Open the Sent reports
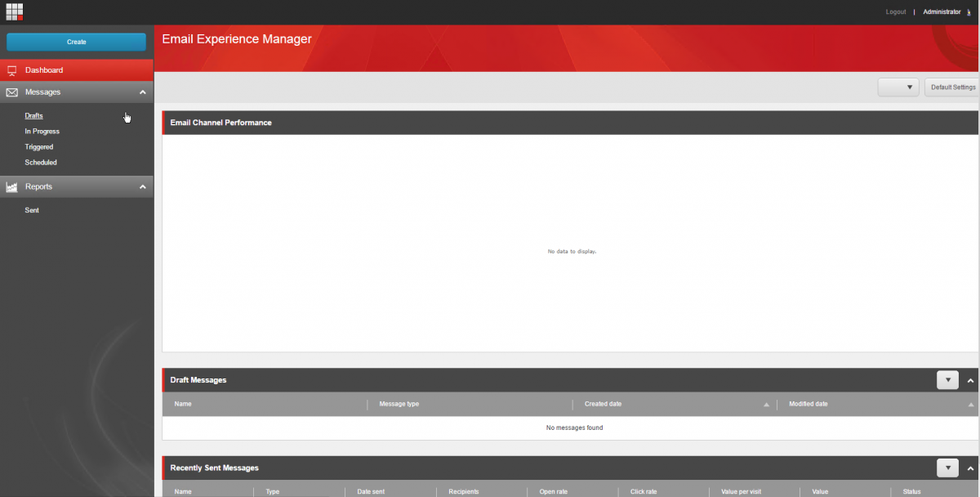The width and height of the screenshot is (980, 497). click(x=32, y=211)
